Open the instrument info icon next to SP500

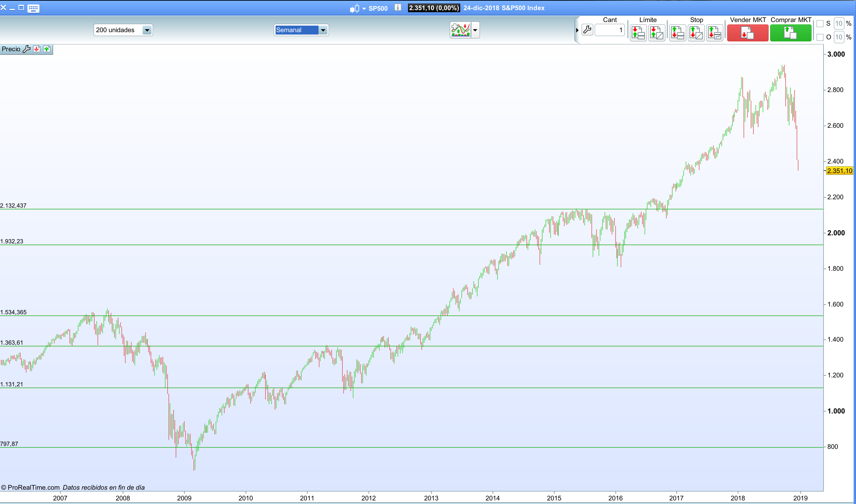(x=398, y=7)
